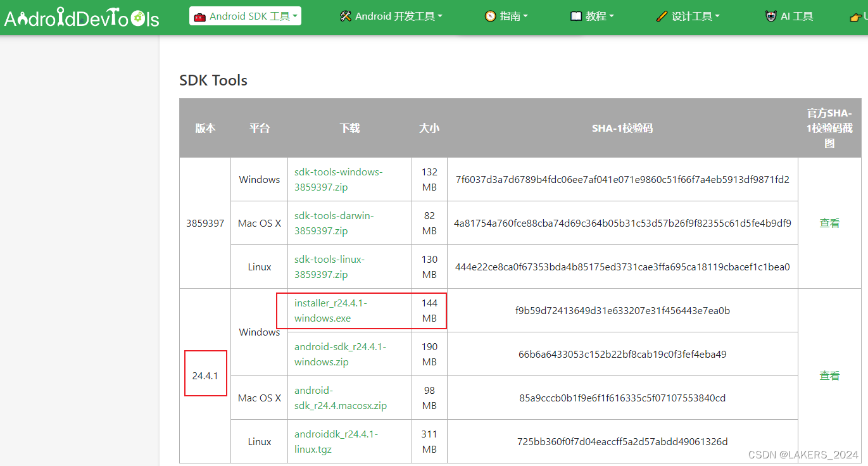
Task: Click the 平台 column header
Action: [x=260, y=128]
